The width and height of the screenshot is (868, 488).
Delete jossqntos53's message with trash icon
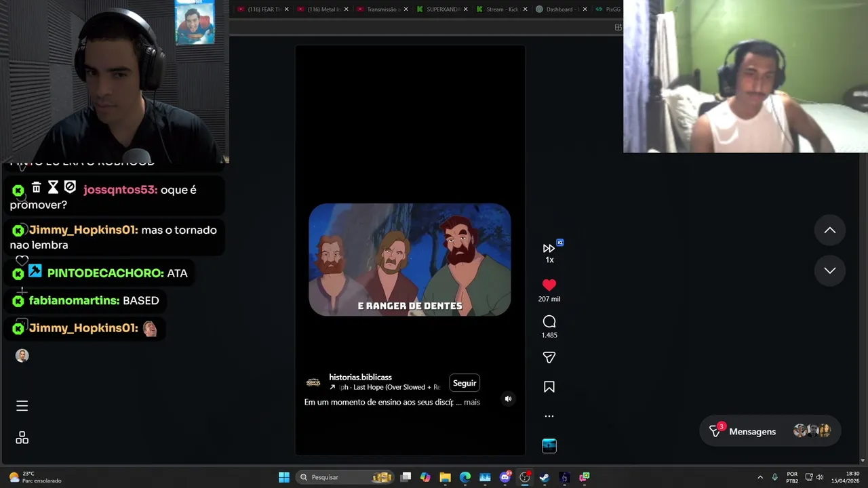[37, 187]
